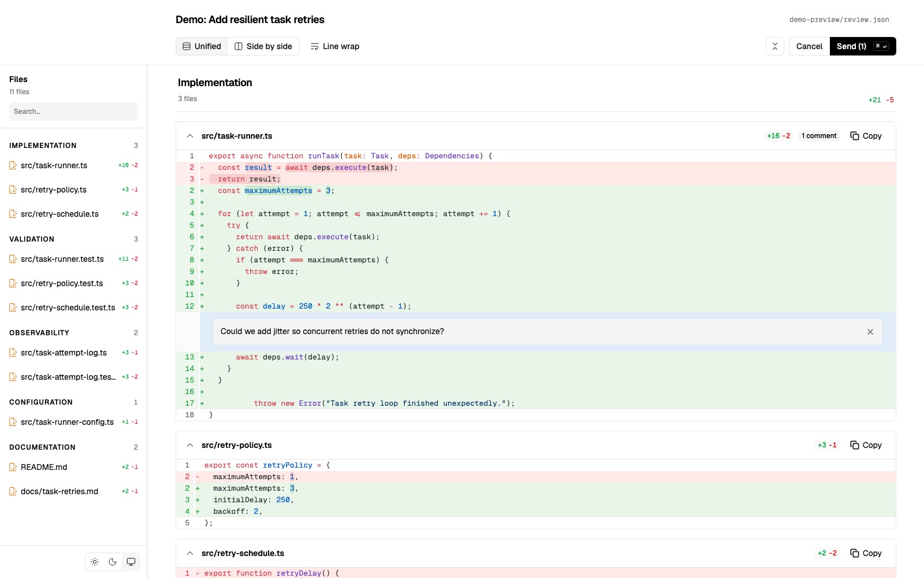Click the Implementation group heading
The height and width of the screenshot is (578, 924).
click(215, 83)
